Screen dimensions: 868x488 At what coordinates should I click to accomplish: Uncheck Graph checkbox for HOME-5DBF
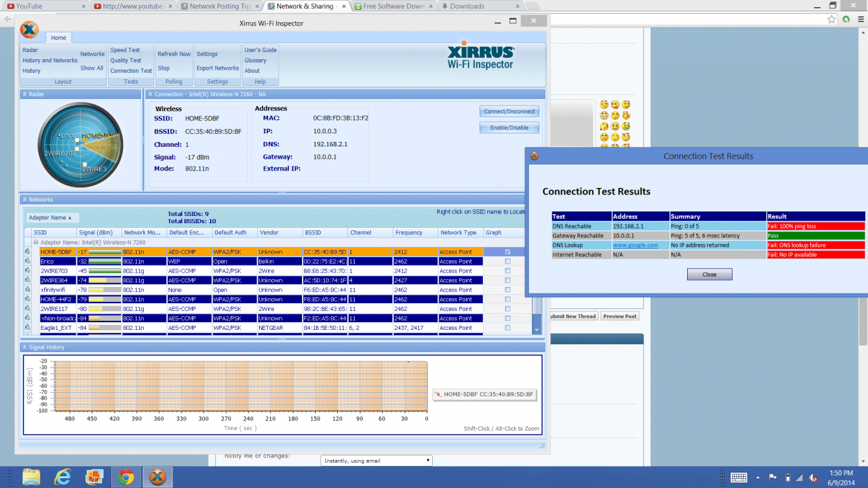tap(508, 252)
